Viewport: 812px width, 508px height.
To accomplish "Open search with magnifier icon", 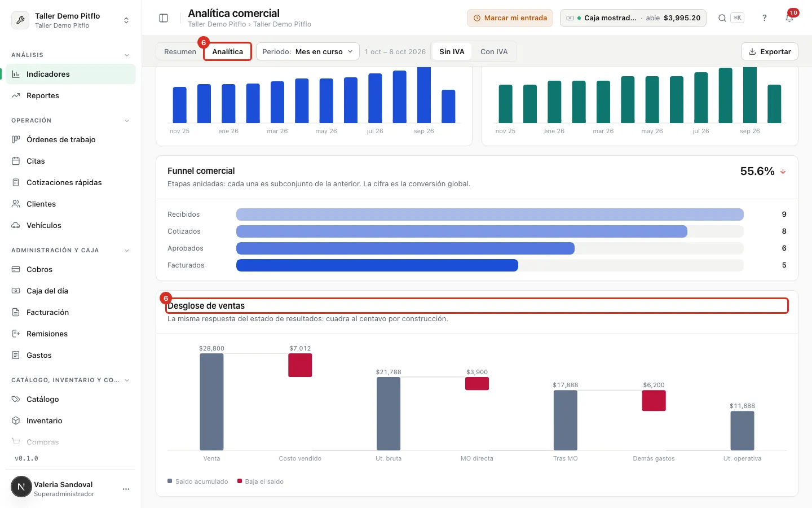I will pos(722,18).
